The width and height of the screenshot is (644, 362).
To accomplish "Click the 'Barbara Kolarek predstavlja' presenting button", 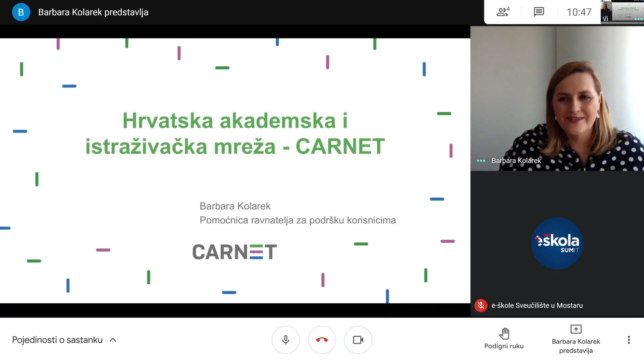I will [x=576, y=339].
